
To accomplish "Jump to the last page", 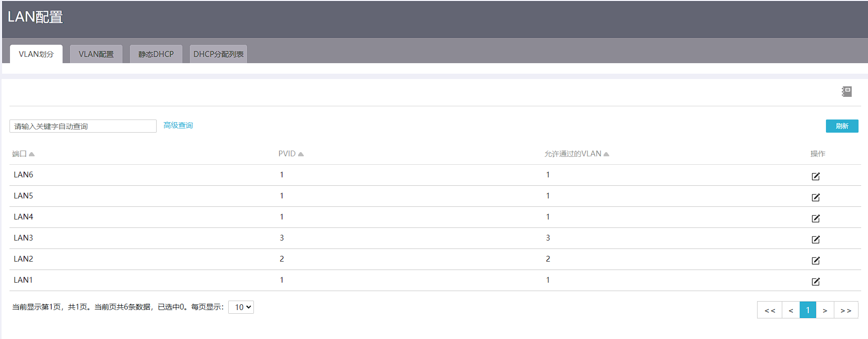I will (x=845, y=310).
